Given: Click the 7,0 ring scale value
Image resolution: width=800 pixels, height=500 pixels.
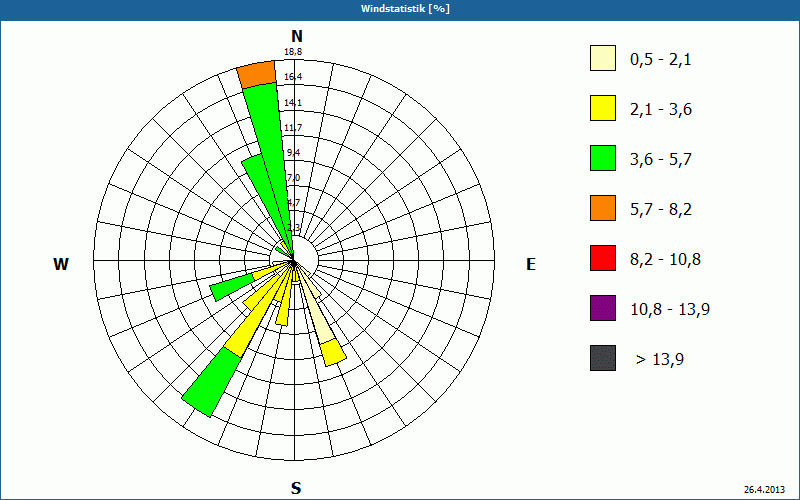Looking at the screenshot, I should coord(293,178).
